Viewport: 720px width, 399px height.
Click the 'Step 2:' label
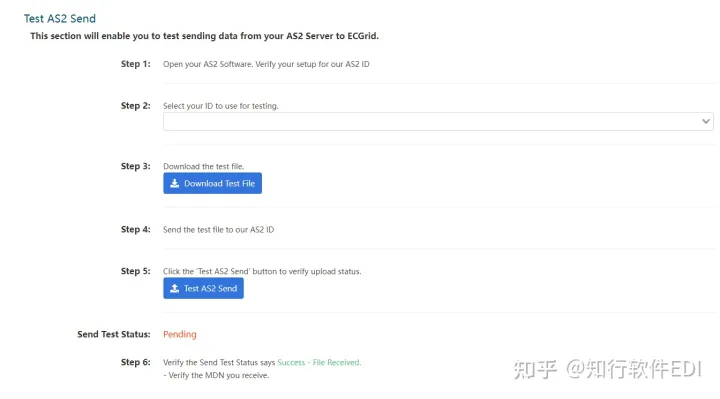[x=135, y=106]
